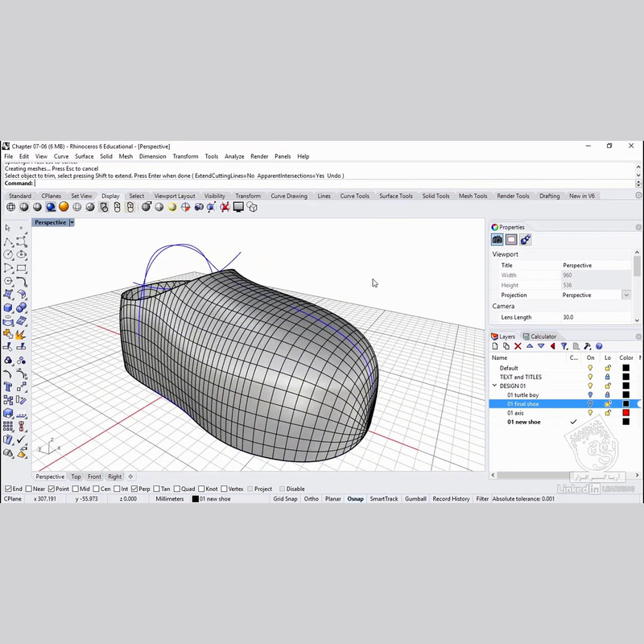Viewport: 644px width, 644px height.
Task: Click the red color swatch of 01 axis layer
Action: (625, 413)
